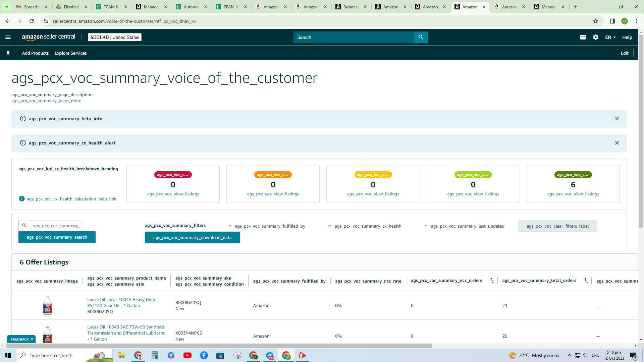This screenshot has height=362, width=644.
Task: Click the Amazon Seller Central logo
Action: pos(49,37)
